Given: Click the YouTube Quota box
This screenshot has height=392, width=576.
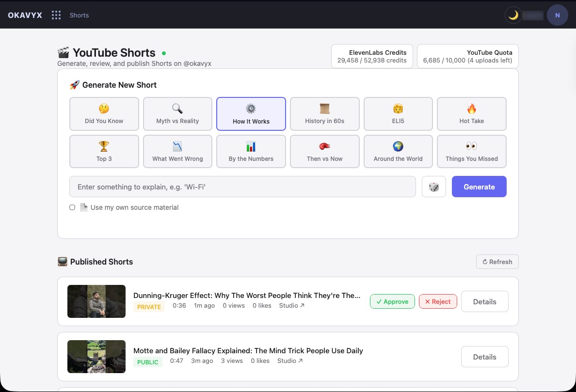Looking at the screenshot, I should 467,56.
